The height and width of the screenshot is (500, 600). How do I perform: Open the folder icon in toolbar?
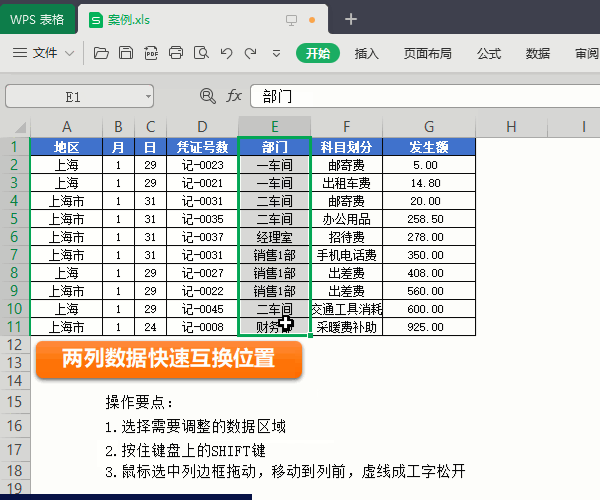pyautogui.click(x=101, y=53)
